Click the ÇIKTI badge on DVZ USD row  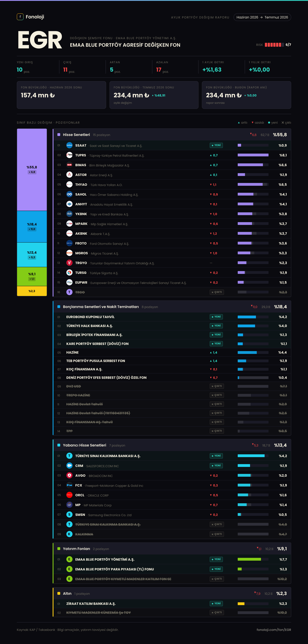click(x=217, y=386)
